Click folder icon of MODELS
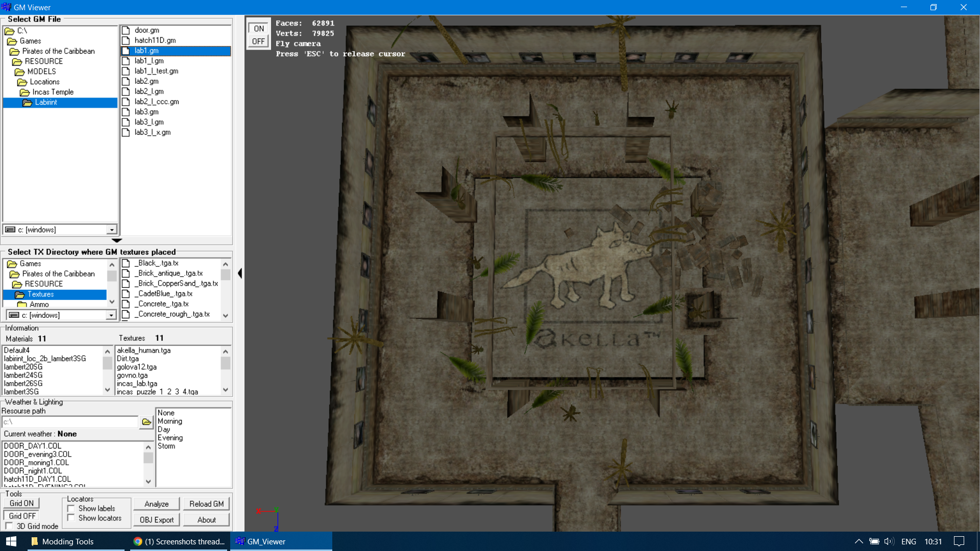The image size is (980, 551). click(19, 72)
